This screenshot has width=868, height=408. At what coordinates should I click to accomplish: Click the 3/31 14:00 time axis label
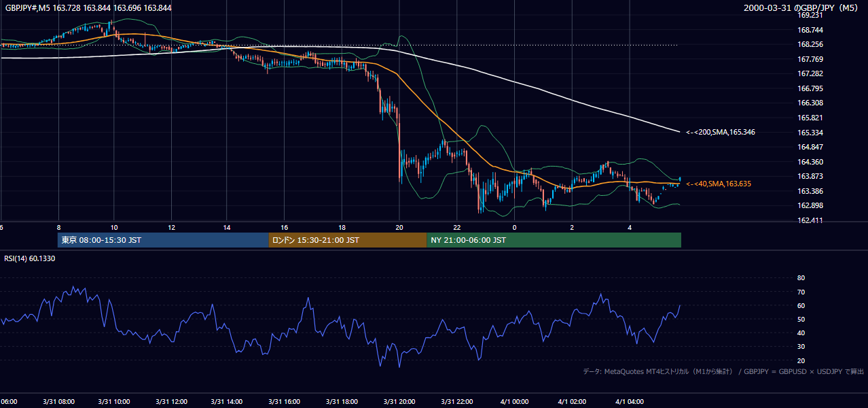click(227, 402)
